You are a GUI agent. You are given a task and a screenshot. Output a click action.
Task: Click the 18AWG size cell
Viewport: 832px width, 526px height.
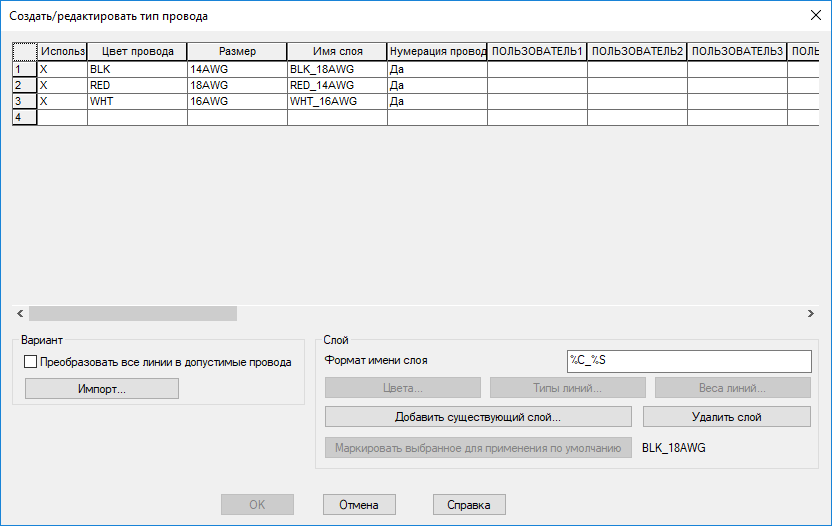click(x=237, y=85)
